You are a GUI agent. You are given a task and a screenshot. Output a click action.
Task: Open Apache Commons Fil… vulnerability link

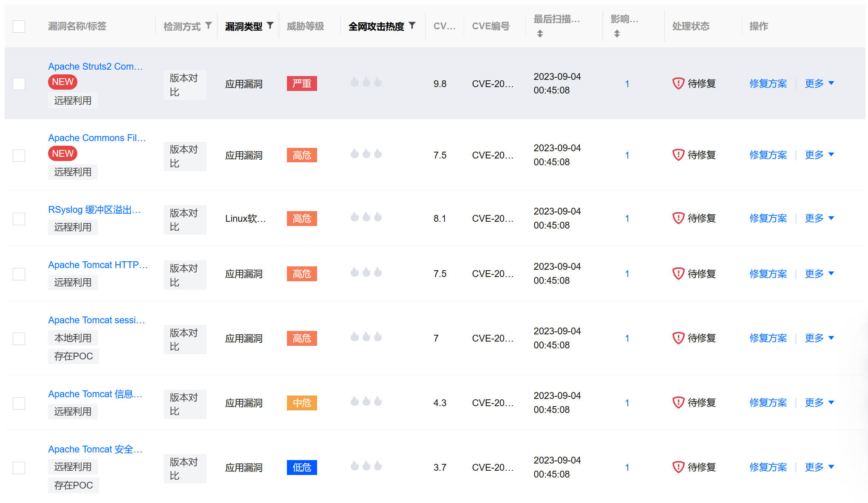point(97,138)
